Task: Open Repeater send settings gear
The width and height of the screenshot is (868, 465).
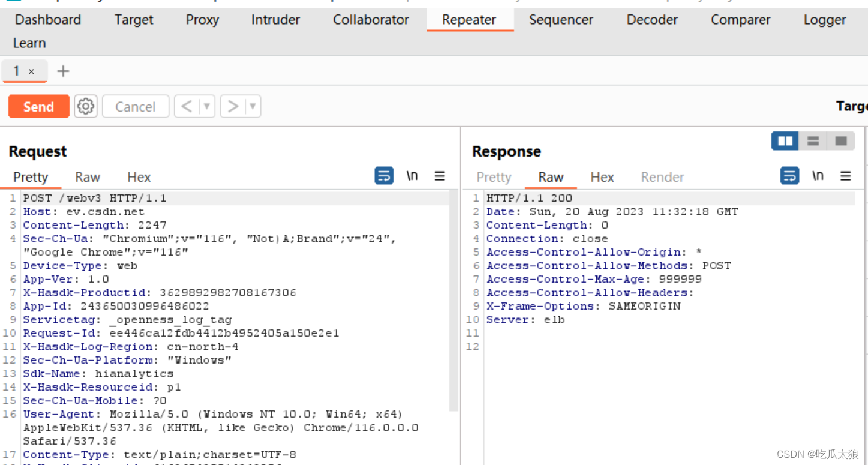Action: pos(86,107)
